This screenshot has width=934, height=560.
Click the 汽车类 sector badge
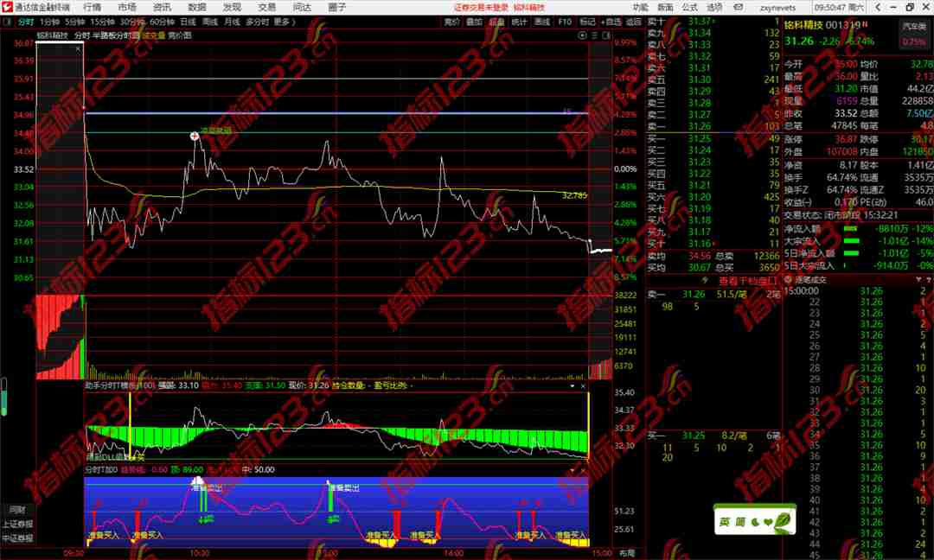pyautogui.click(x=913, y=29)
